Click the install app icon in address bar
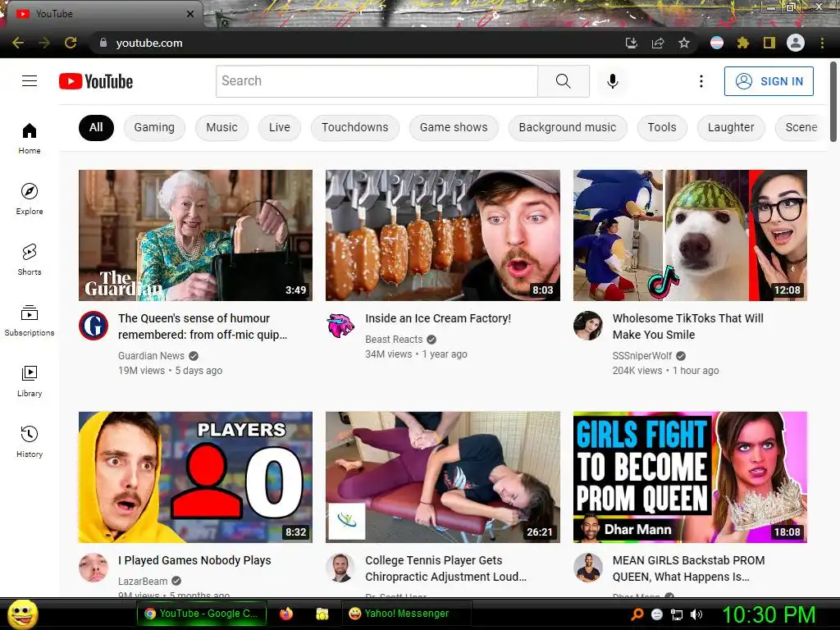Viewport: 840px width, 630px height. (x=632, y=43)
